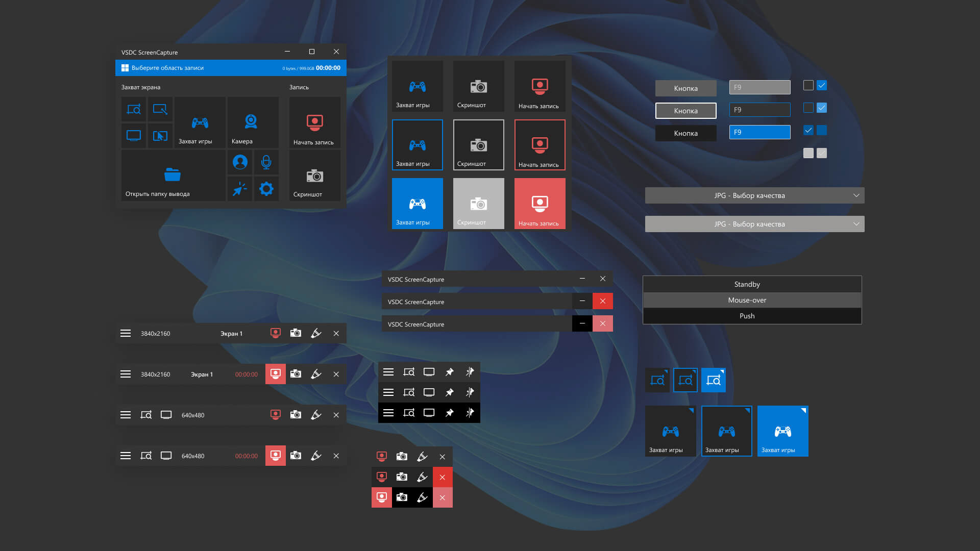
Task: Click the pen annotation icon on the 3840x2160 toolbar
Action: coord(316,333)
